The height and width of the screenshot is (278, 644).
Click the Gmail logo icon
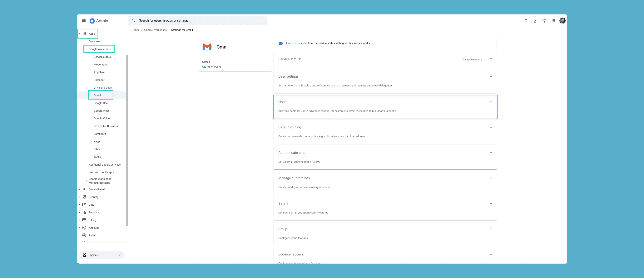tap(207, 47)
